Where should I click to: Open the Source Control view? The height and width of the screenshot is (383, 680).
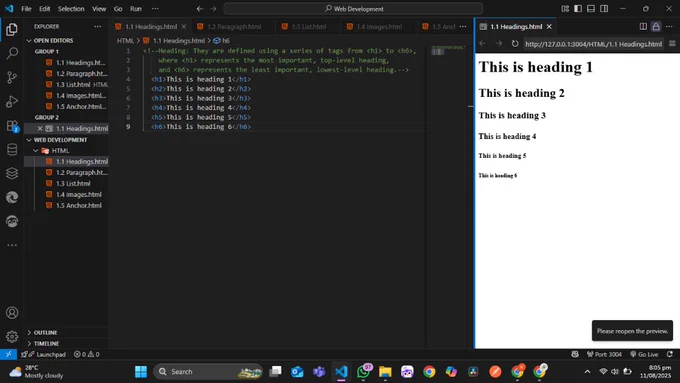(12, 78)
